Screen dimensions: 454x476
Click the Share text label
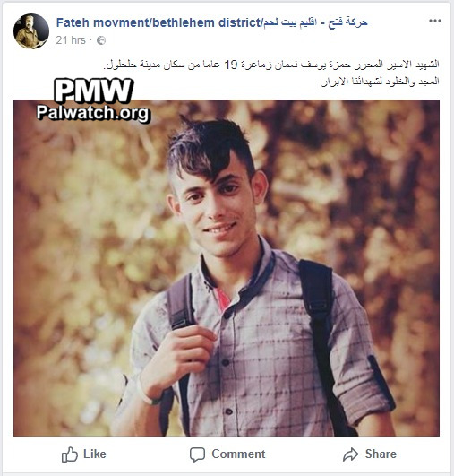coord(381,454)
